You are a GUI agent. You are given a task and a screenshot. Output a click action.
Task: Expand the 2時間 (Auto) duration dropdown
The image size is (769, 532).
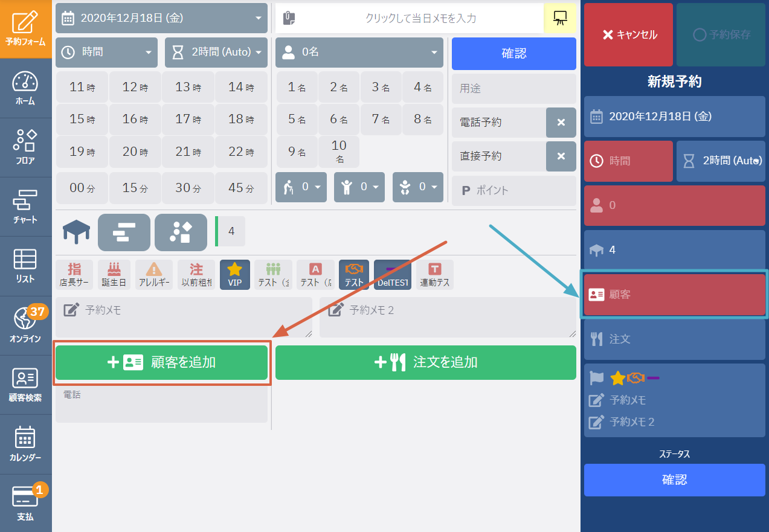[x=216, y=52]
